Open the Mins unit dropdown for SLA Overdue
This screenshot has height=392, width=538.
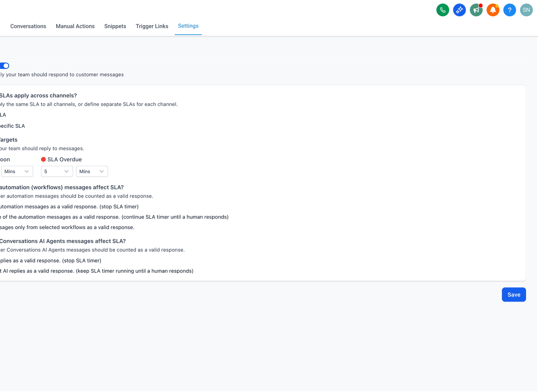(x=92, y=171)
